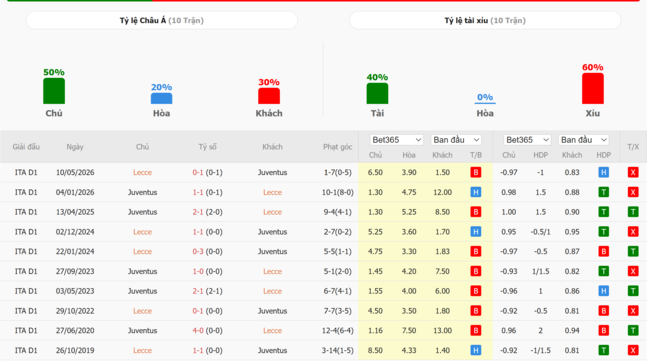Click the red Xỉu 60% bar
Screen dimensions: 650x363
click(593, 88)
